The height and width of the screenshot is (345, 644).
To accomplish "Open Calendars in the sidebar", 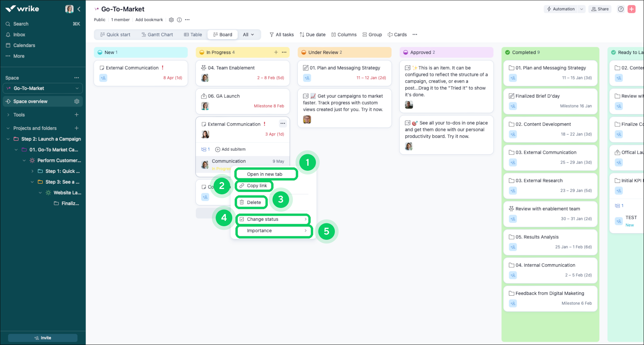I will point(24,45).
